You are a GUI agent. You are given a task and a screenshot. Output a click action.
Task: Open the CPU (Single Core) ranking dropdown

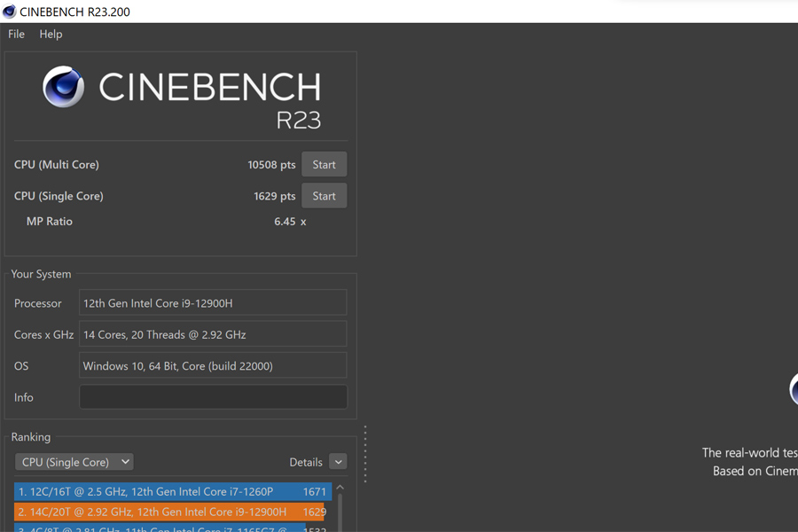(74, 462)
